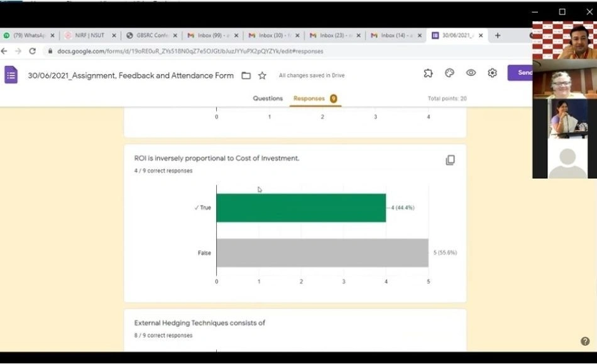
Task: Open the help question mark icon
Action: [585, 341]
